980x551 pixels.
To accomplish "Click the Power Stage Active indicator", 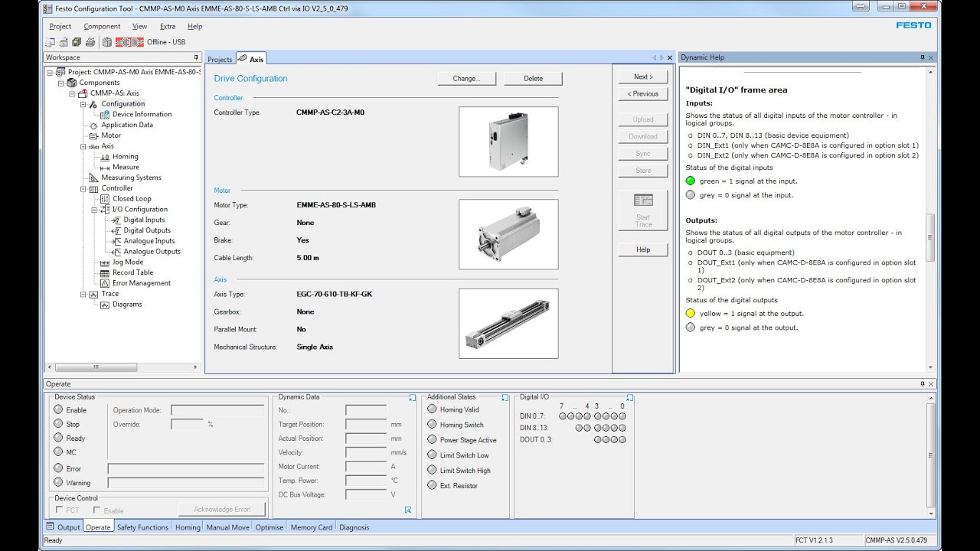I will coord(432,440).
